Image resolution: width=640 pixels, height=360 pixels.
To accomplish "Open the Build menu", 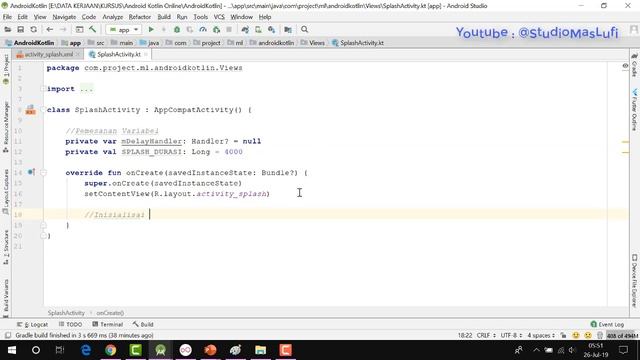I will click(164, 17).
